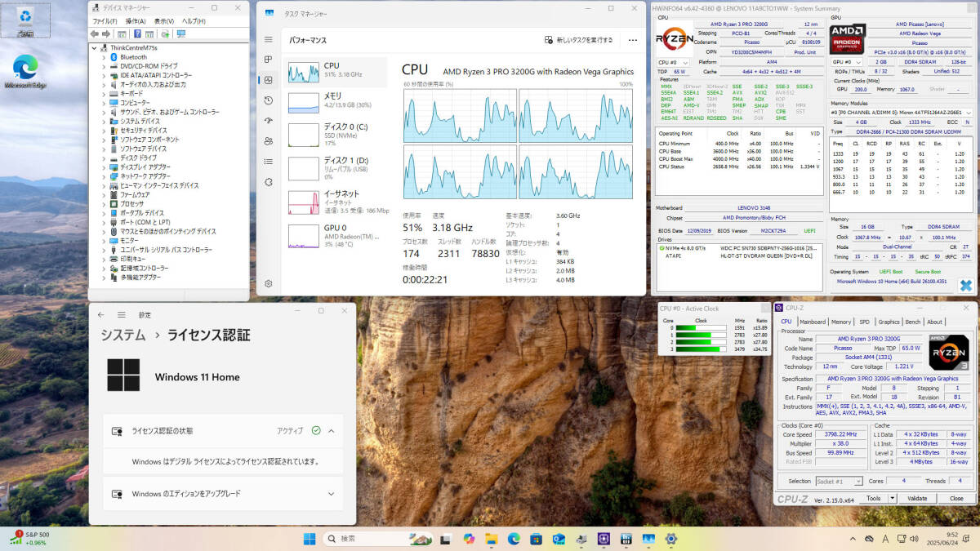Open the Users icon in Task Manager sidebar

[269, 141]
